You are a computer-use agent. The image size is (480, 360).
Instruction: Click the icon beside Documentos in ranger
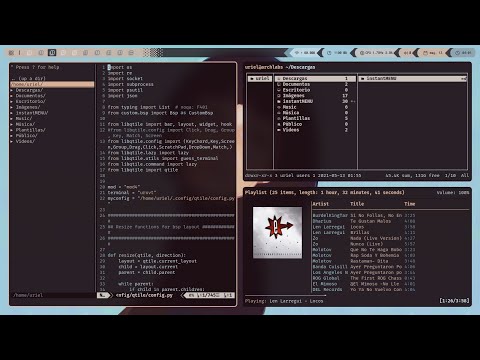pos(279,84)
